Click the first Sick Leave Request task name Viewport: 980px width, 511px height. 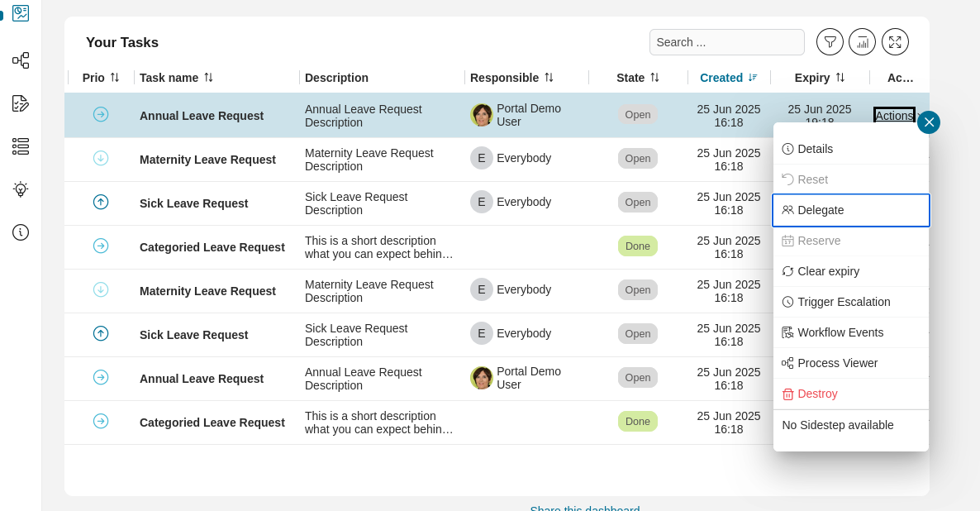193,203
